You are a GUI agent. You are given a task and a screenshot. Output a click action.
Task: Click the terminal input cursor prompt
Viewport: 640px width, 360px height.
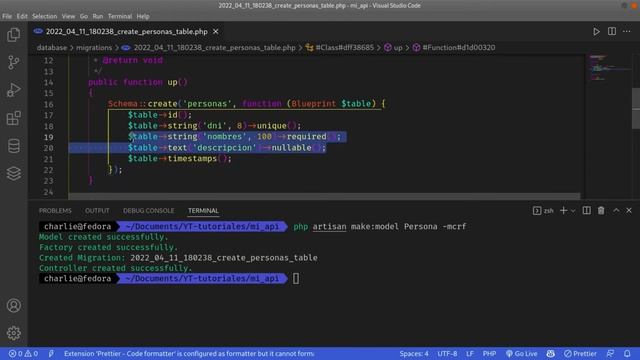click(x=296, y=279)
